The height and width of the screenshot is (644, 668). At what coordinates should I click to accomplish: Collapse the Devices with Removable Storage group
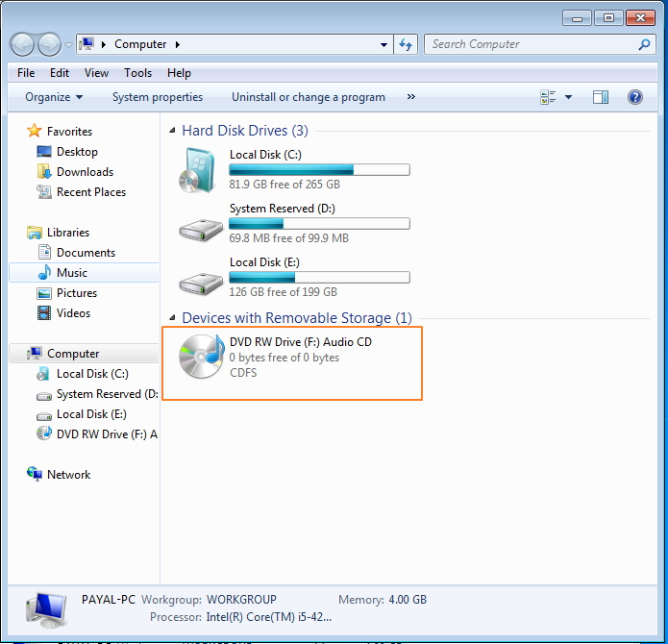pyautogui.click(x=172, y=318)
